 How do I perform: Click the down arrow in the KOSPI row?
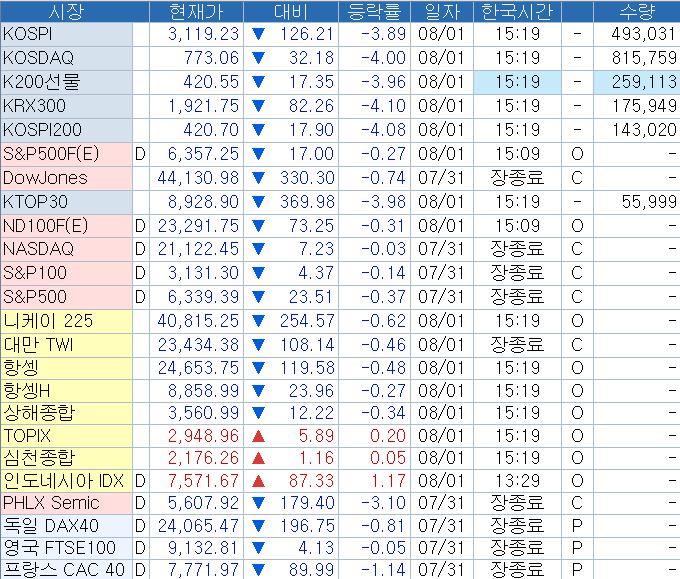[259, 34]
